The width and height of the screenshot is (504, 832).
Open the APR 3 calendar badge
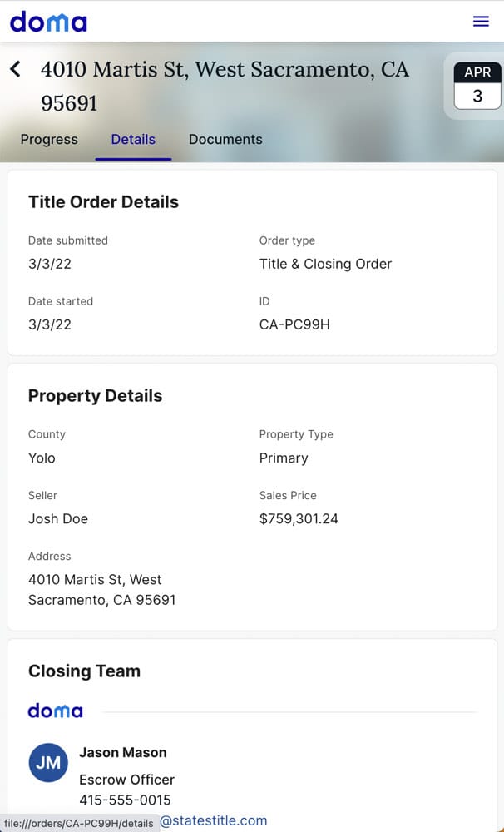477,86
